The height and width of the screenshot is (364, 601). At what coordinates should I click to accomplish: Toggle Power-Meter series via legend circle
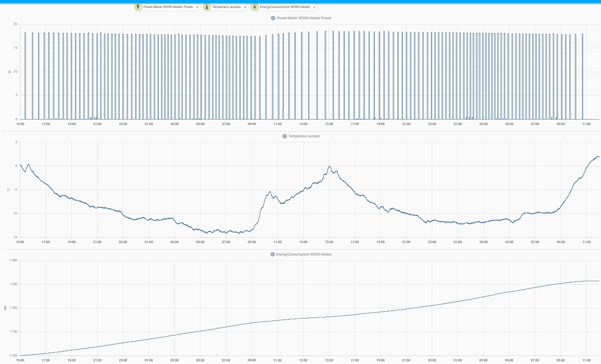[x=273, y=18]
